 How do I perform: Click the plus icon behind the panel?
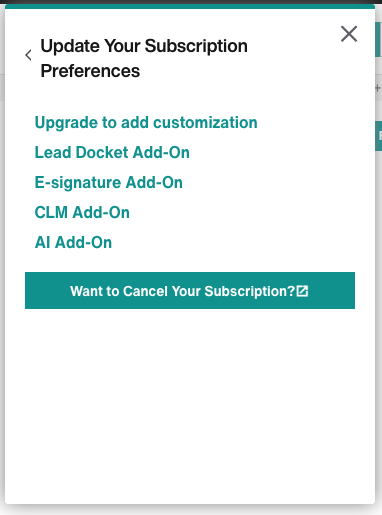[x=378, y=88]
